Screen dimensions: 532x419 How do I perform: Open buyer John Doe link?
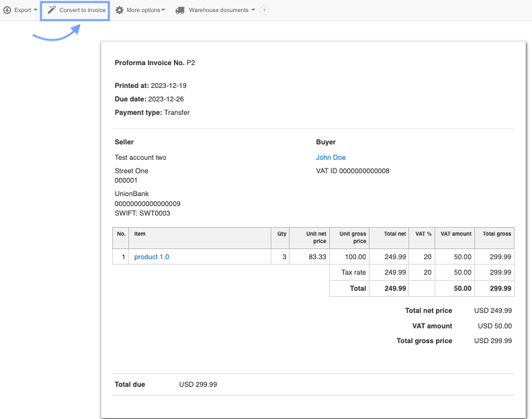click(330, 157)
